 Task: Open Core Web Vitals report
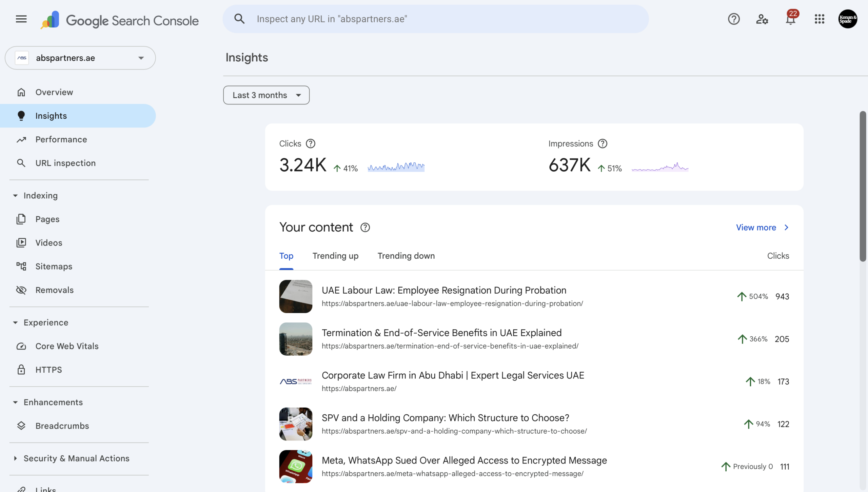tap(78, 346)
